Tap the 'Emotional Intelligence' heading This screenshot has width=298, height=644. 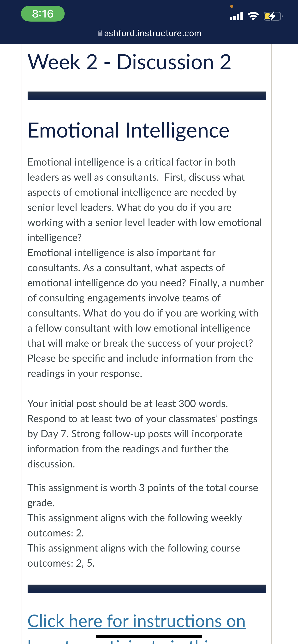coord(128,130)
